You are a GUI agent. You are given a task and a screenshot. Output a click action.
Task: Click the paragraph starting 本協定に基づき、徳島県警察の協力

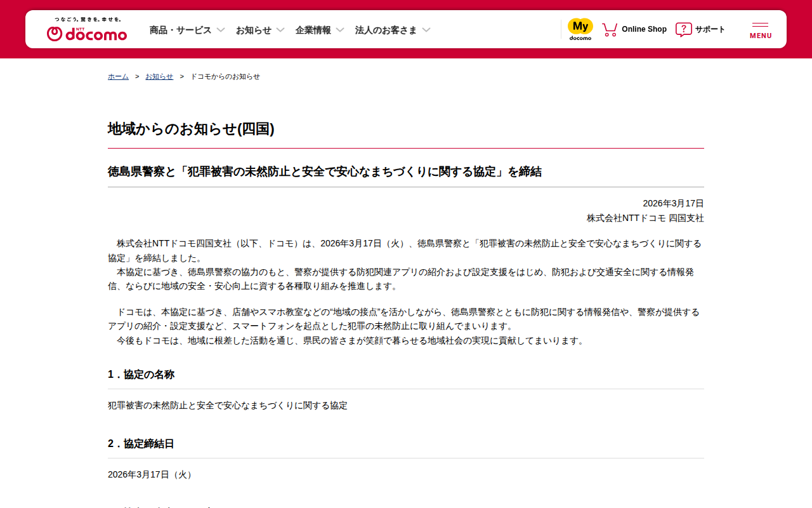401,279
